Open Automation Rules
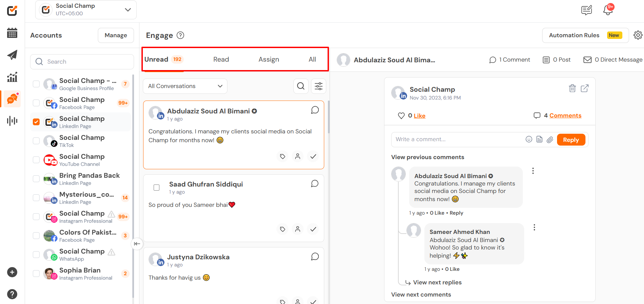This screenshot has height=304, width=644. (585, 35)
